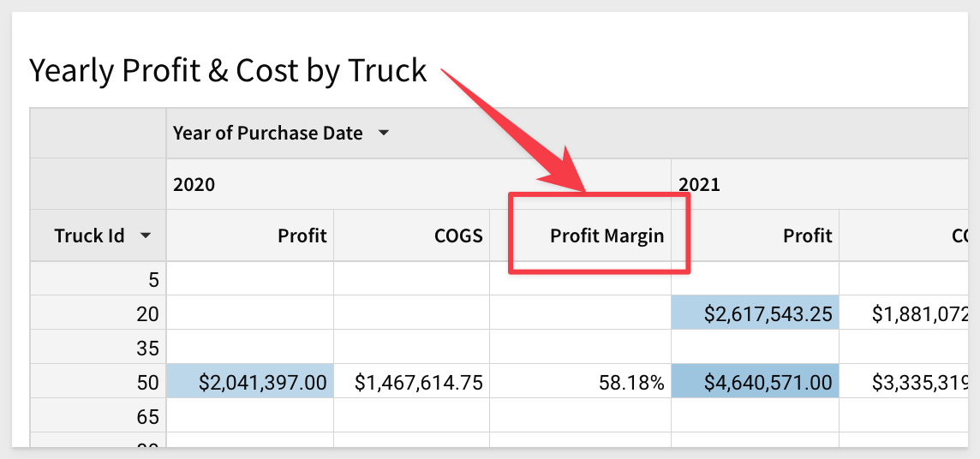Select the COGS column header under 2020
This screenshot has height=459, width=980.
[458, 235]
